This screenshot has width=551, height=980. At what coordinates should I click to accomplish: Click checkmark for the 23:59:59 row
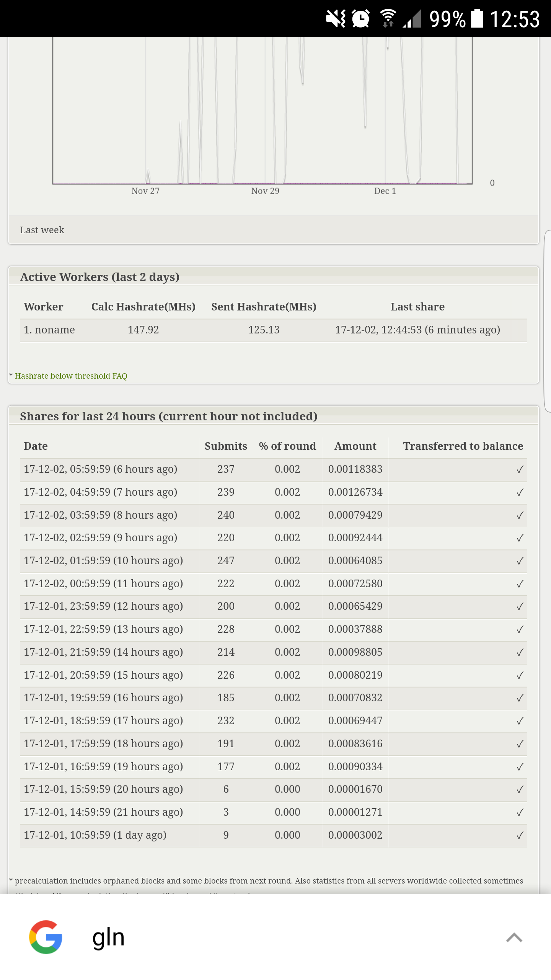(x=520, y=607)
